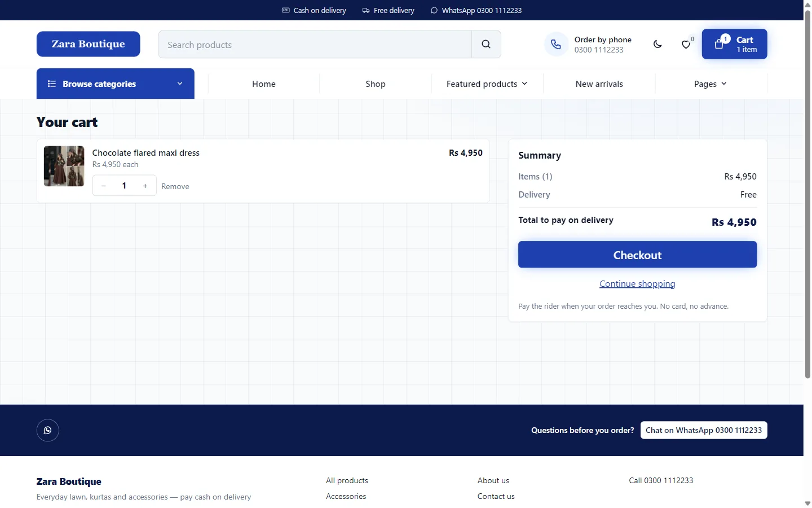This screenshot has width=812, height=508.
Task: Click Chat on WhatsApp 0300 1112233 button
Action: [x=704, y=430]
